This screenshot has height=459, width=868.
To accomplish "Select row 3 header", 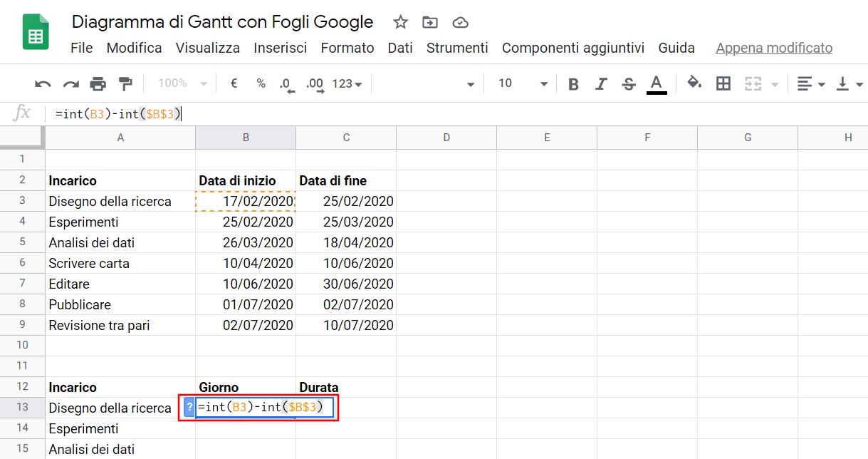I will (23, 201).
